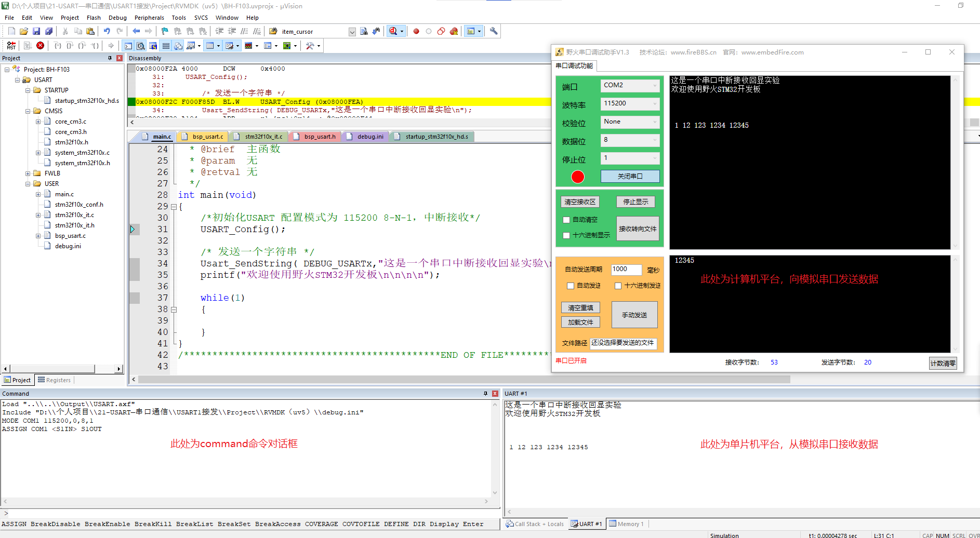Click the 接收转向文件 button
Viewport: 980px width, 538px height.
point(638,229)
